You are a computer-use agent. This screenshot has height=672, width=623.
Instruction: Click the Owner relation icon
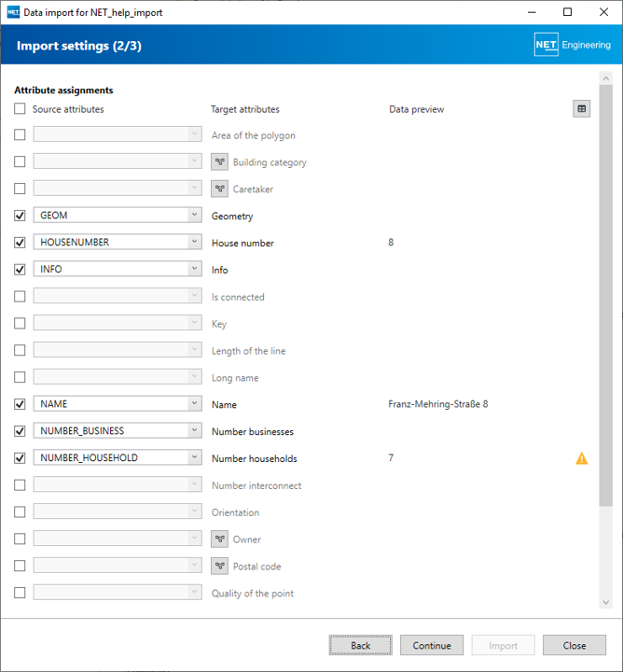tap(220, 539)
